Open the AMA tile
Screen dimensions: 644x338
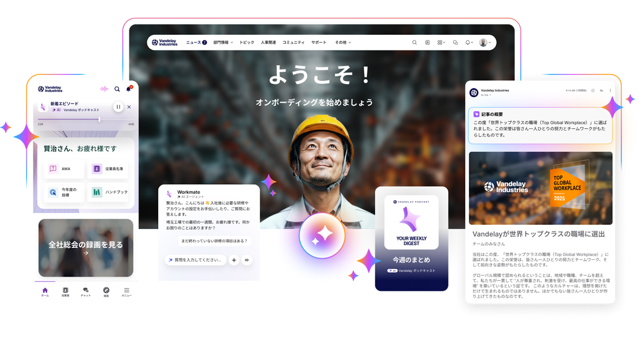point(64,168)
